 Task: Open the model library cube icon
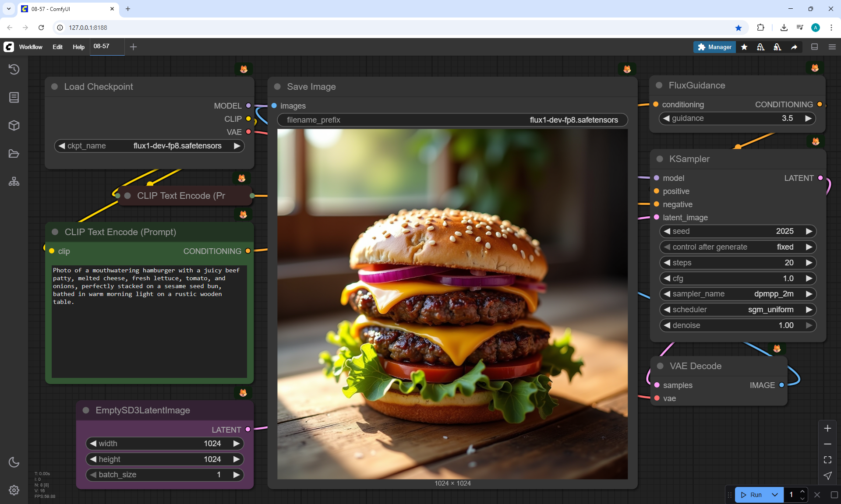click(14, 126)
